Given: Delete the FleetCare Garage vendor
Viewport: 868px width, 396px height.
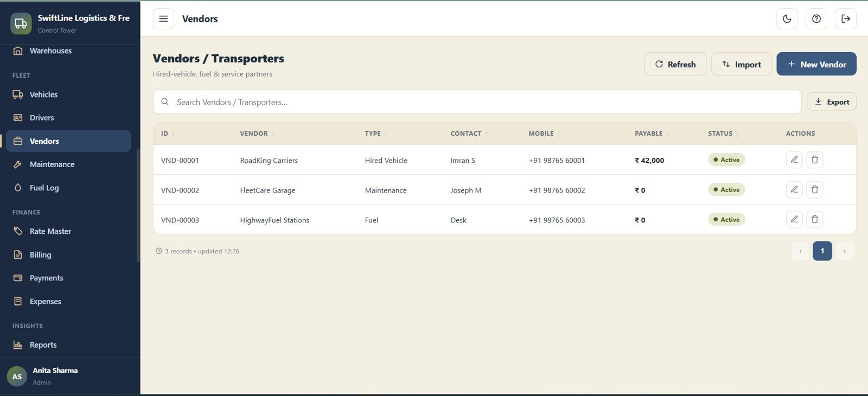Looking at the screenshot, I should point(815,189).
